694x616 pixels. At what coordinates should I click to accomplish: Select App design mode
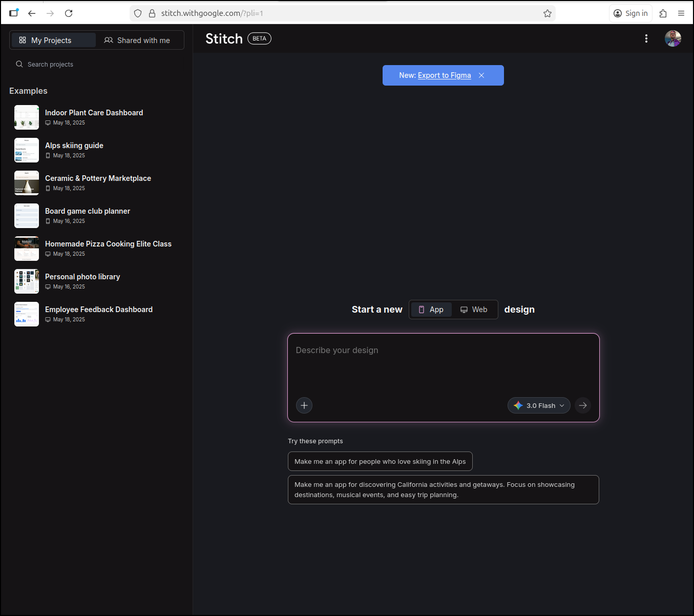(431, 310)
